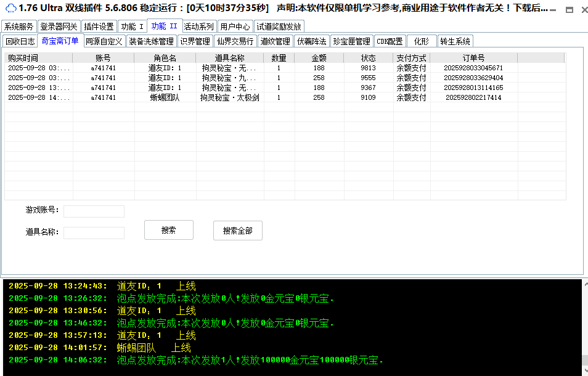This screenshot has width=588, height=376.
Task: Switch to 回收日志 sub-tab
Action: [x=20, y=41]
